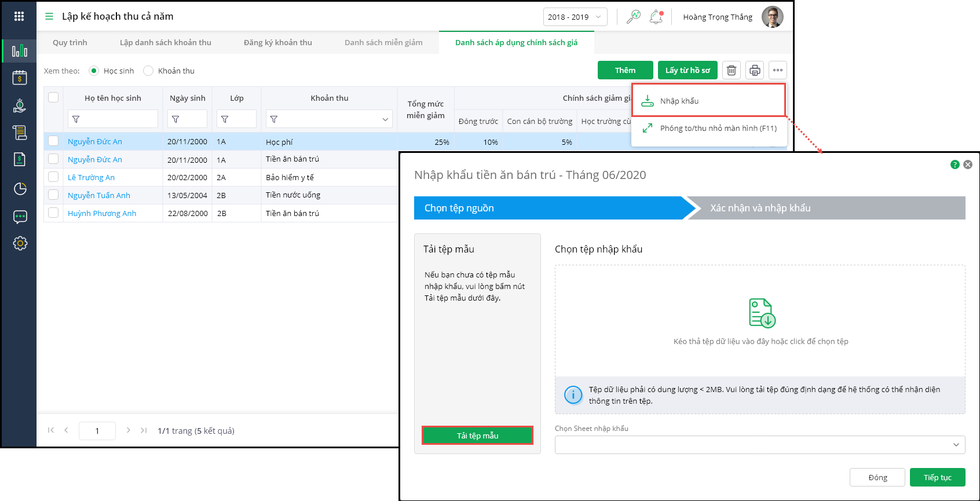Click the search analytics icon in header

click(634, 17)
